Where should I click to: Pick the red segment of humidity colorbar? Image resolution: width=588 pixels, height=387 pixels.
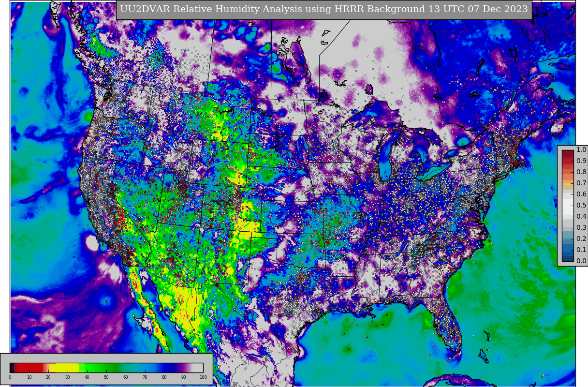pos(29,368)
